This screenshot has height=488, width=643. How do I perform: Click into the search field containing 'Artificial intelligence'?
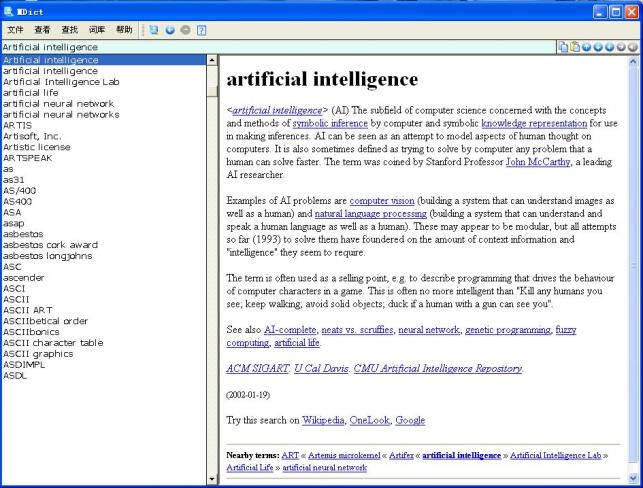[270, 47]
